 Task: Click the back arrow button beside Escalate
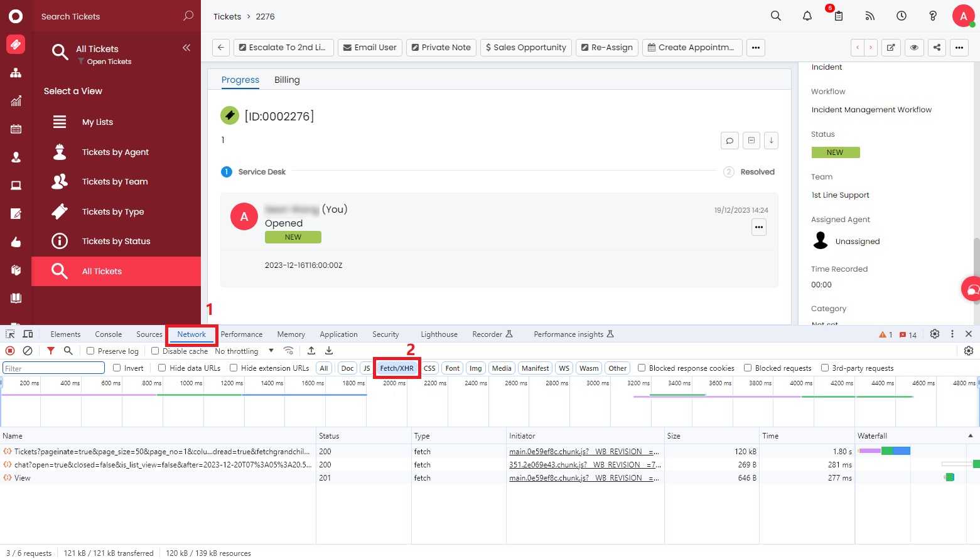click(x=220, y=48)
